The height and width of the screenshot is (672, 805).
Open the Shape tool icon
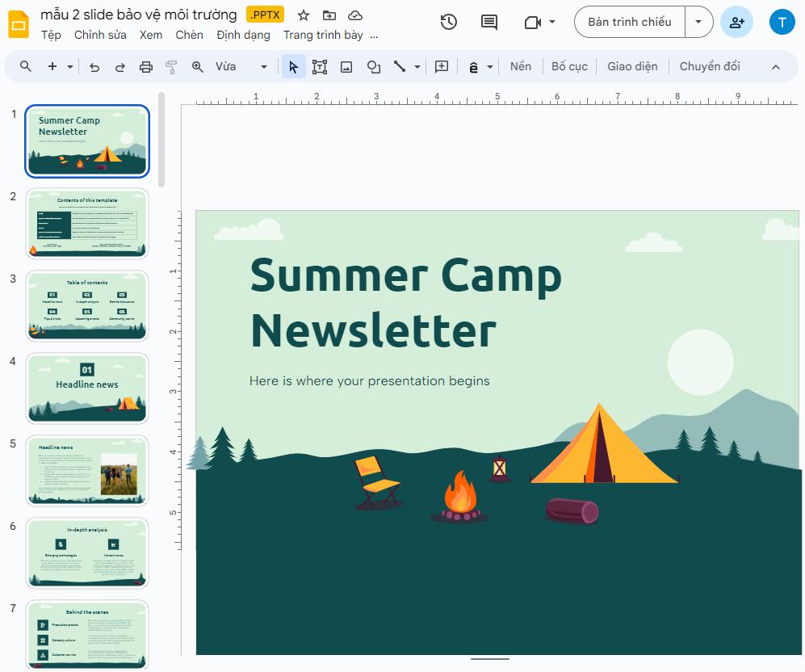pyautogui.click(x=373, y=66)
